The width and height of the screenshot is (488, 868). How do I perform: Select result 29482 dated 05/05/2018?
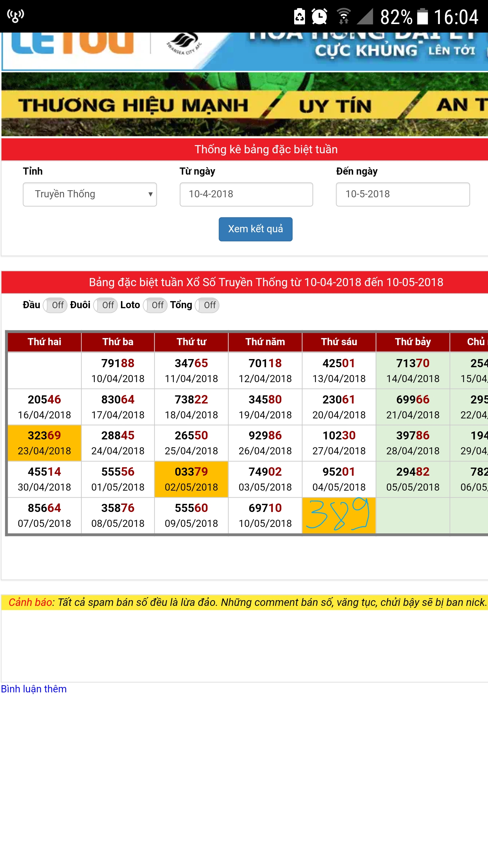coord(413,479)
